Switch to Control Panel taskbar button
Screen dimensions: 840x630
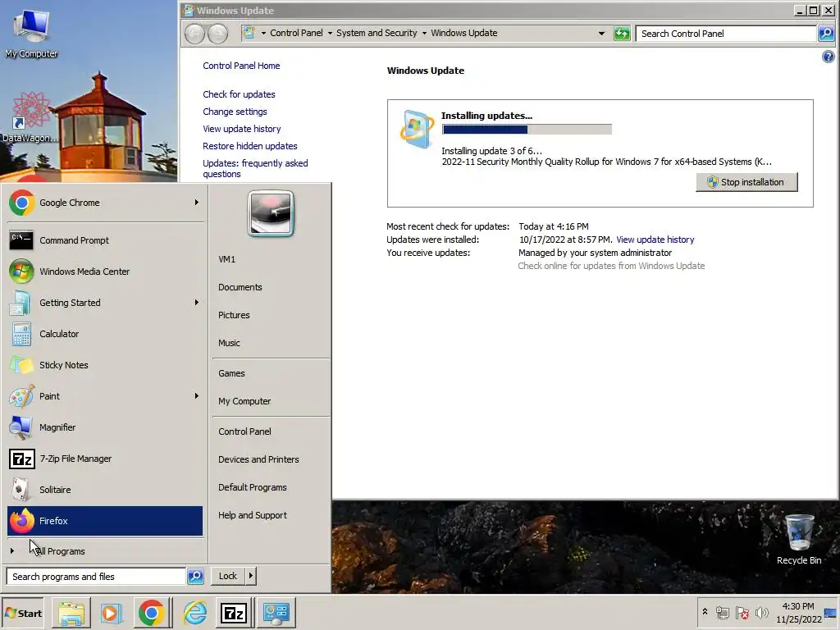(276, 613)
